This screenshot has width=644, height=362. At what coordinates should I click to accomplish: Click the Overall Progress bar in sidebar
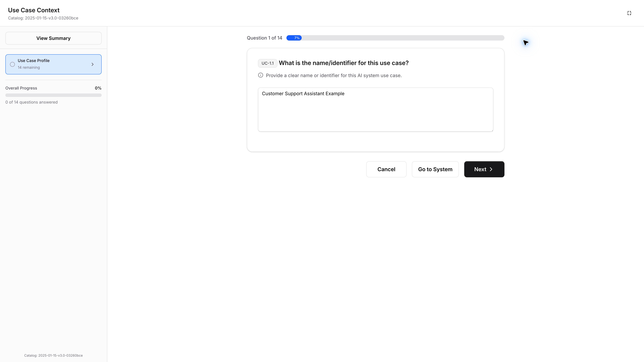(x=54, y=95)
